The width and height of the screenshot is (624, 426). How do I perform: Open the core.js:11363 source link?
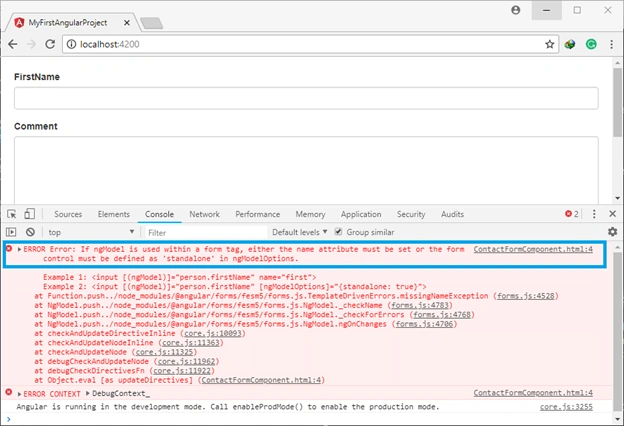click(x=191, y=343)
